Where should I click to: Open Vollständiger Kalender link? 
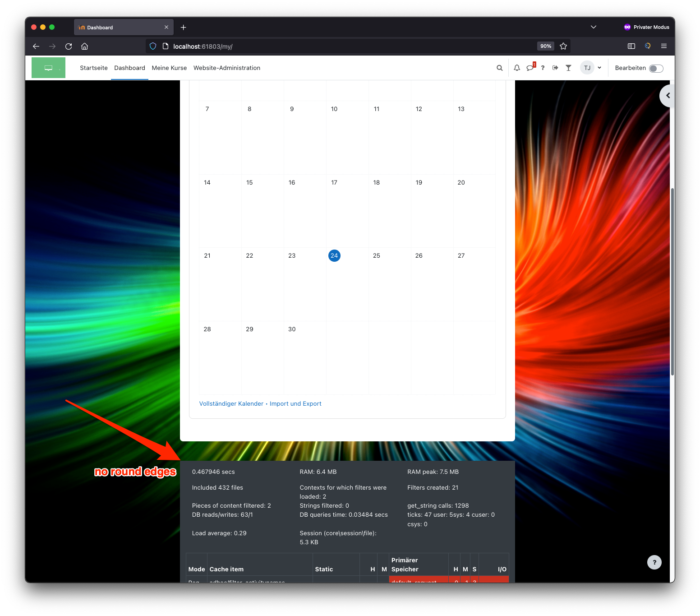[x=231, y=403]
